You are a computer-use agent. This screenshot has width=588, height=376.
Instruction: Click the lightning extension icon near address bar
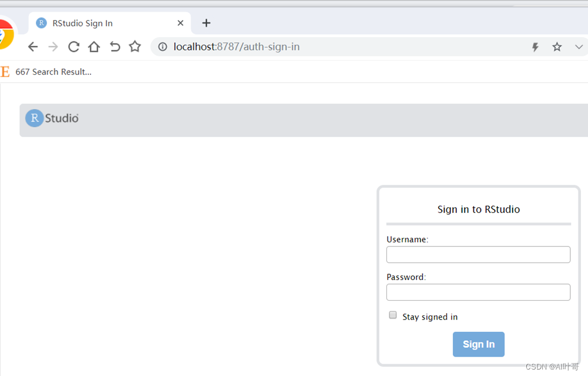[534, 46]
